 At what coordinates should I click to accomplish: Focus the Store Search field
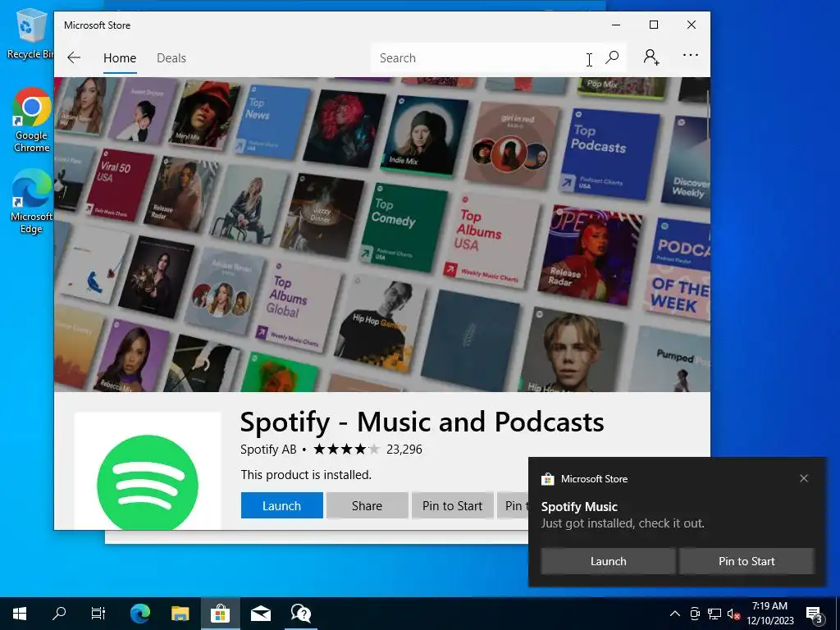click(x=482, y=58)
